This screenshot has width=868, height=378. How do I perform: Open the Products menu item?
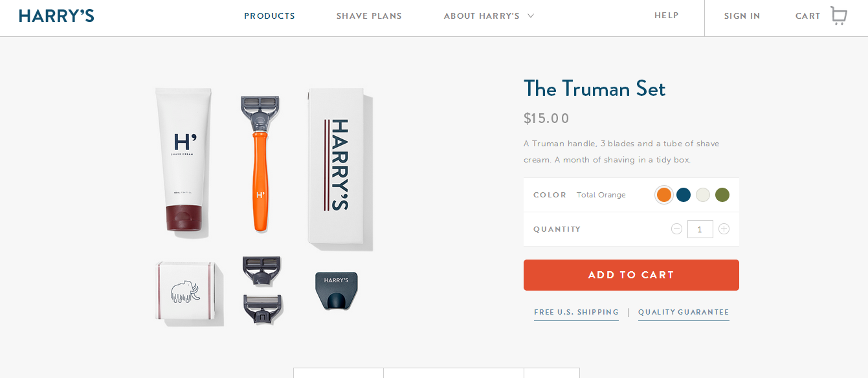269,16
